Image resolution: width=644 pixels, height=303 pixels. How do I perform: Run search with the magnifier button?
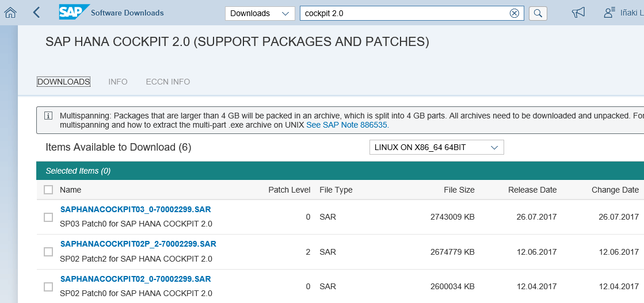coord(538,13)
